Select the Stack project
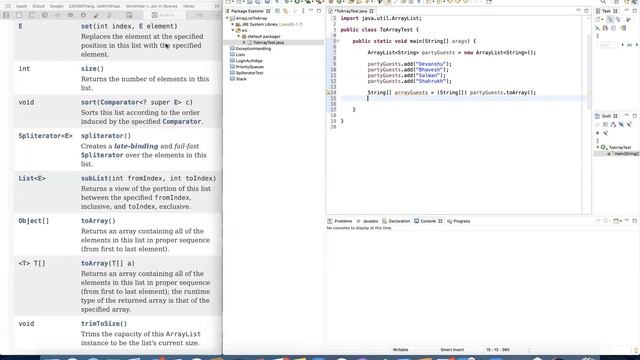 (x=241, y=79)
